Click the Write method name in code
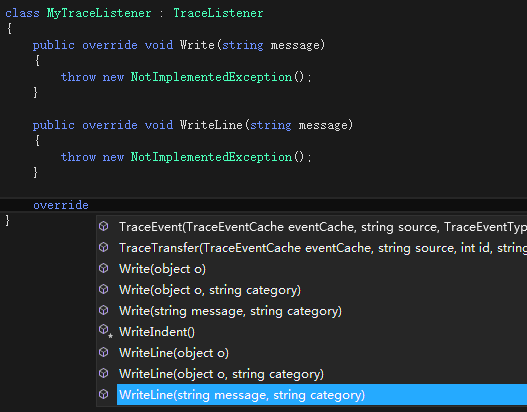The width and height of the screenshot is (527, 412). click(197, 45)
